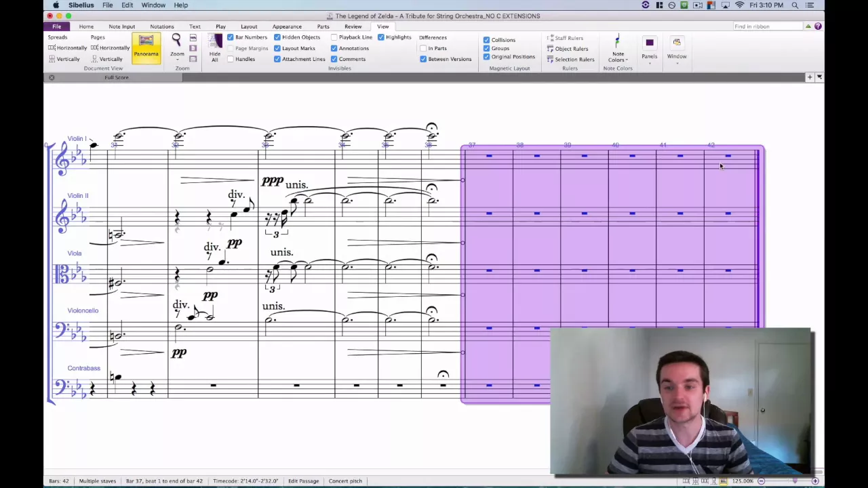Toggle Object Rulers

(568, 49)
